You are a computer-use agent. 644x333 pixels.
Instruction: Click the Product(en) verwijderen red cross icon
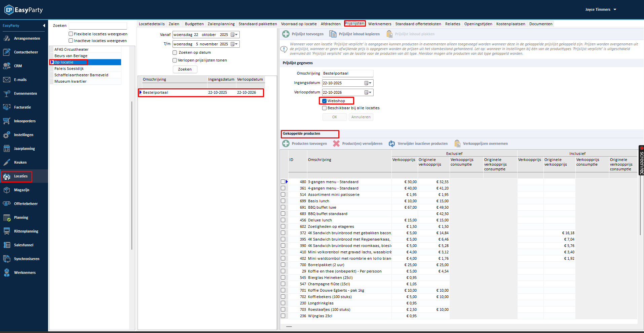(336, 143)
